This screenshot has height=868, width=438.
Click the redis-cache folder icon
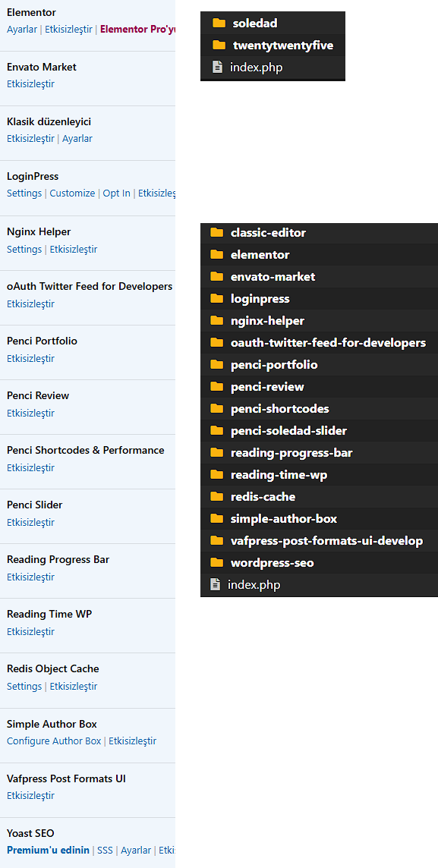pos(216,496)
